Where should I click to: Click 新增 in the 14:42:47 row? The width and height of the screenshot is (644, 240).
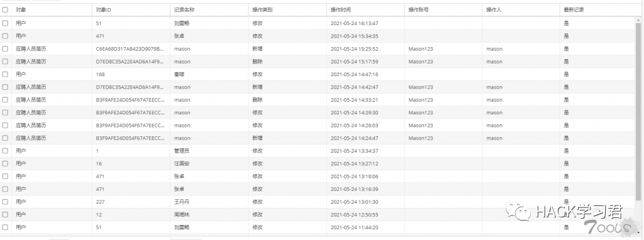[257, 87]
